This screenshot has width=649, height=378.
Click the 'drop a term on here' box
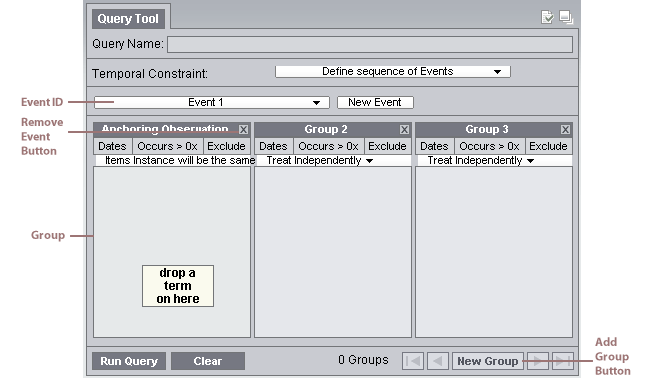178,286
